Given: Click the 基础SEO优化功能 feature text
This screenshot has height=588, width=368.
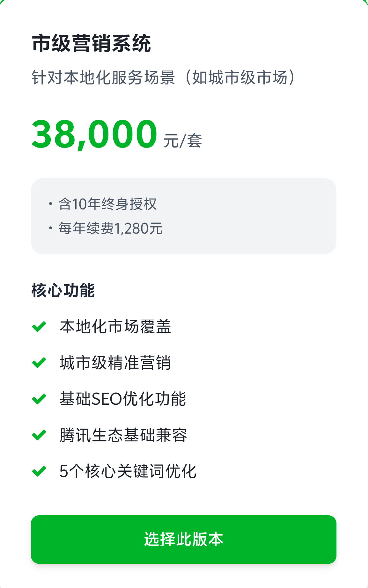Looking at the screenshot, I should [123, 399].
